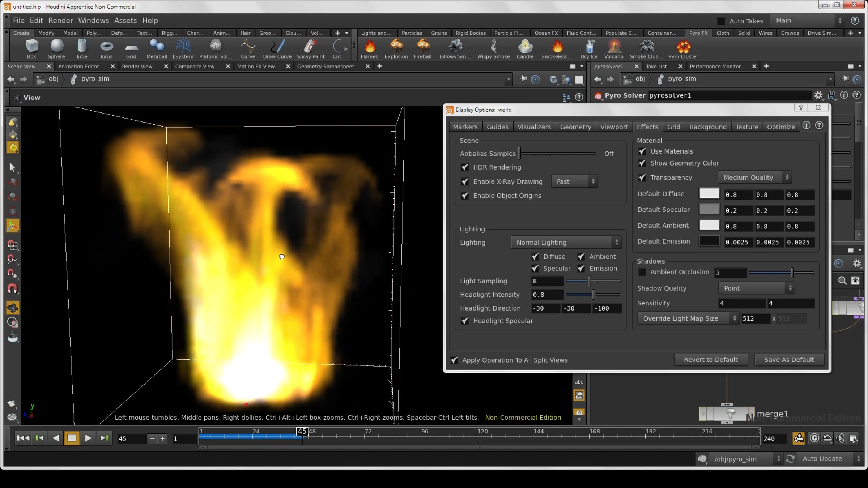868x488 pixels.
Task: Toggle Headlight Specular checkbox
Action: (x=465, y=321)
